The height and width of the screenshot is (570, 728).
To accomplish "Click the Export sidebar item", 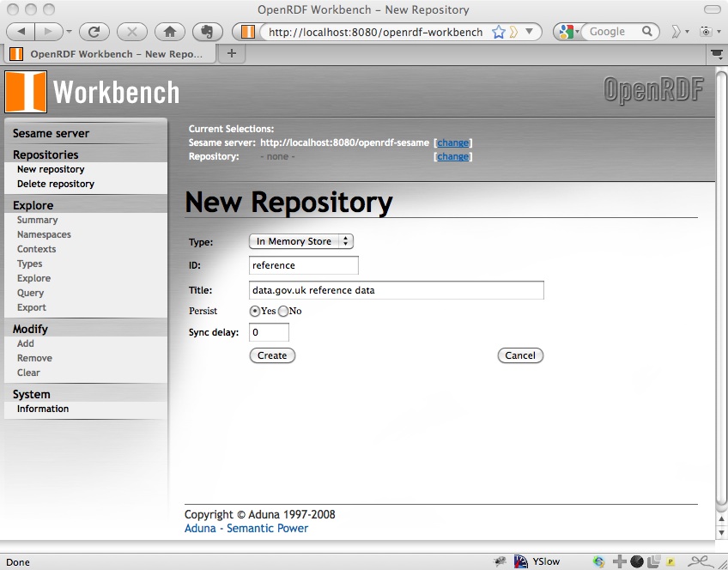I will (x=32, y=307).
